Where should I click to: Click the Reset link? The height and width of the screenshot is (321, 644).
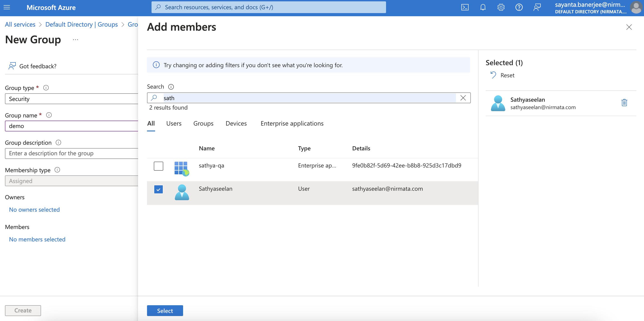pos(507,75)
